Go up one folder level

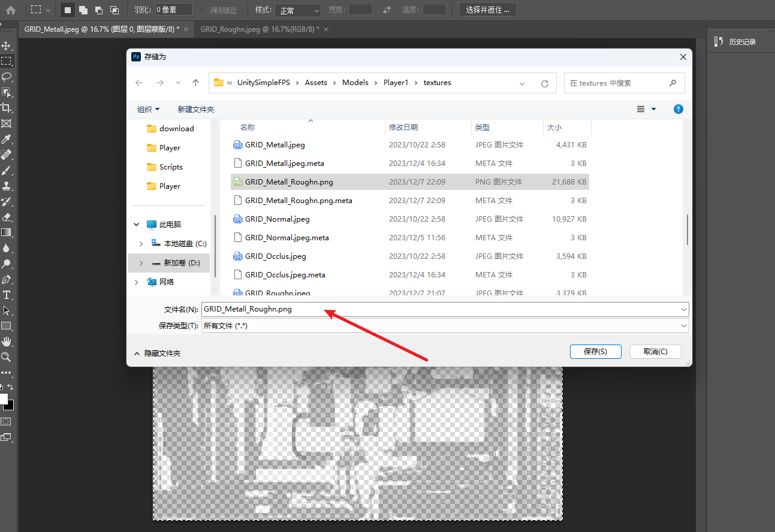pos(195,83)
